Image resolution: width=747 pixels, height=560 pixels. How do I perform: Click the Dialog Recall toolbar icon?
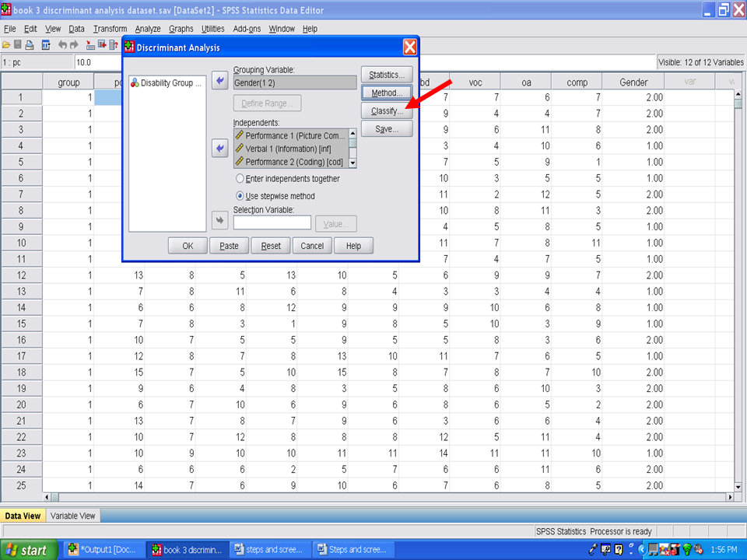click(x=44, y=45)
